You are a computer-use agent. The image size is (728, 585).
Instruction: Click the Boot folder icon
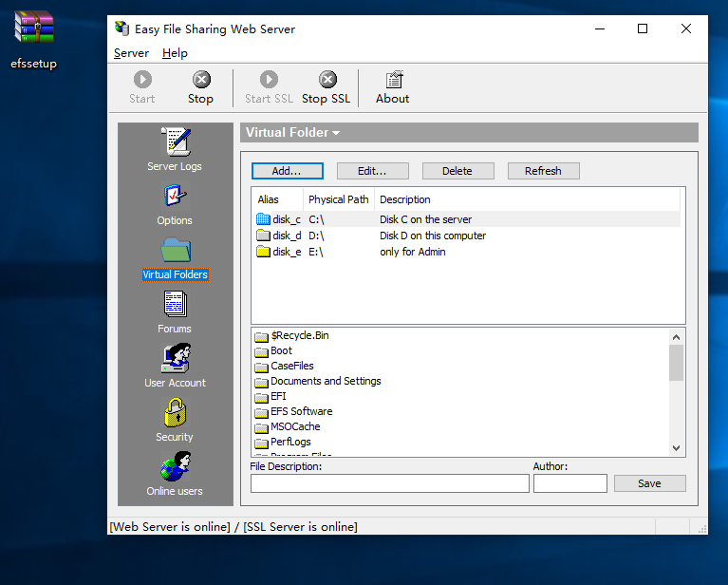click(261, 351)
